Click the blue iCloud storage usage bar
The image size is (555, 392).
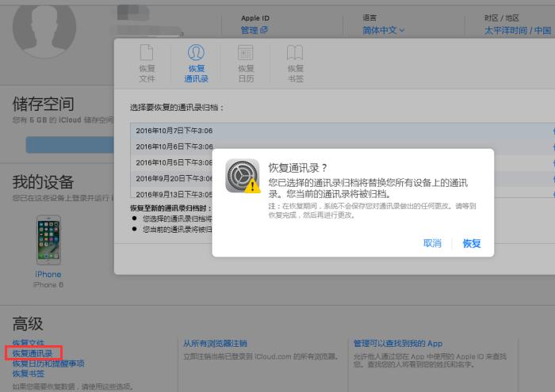click(x=70, y=145)
